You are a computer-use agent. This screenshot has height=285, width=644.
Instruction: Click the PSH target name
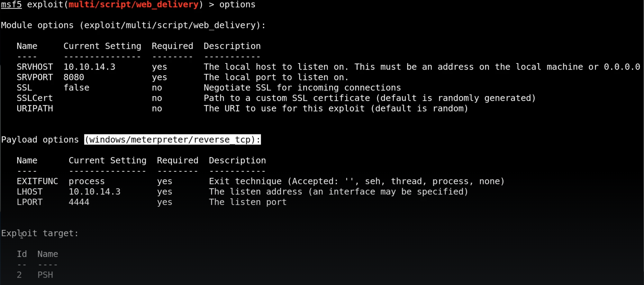tap(45, 275)
